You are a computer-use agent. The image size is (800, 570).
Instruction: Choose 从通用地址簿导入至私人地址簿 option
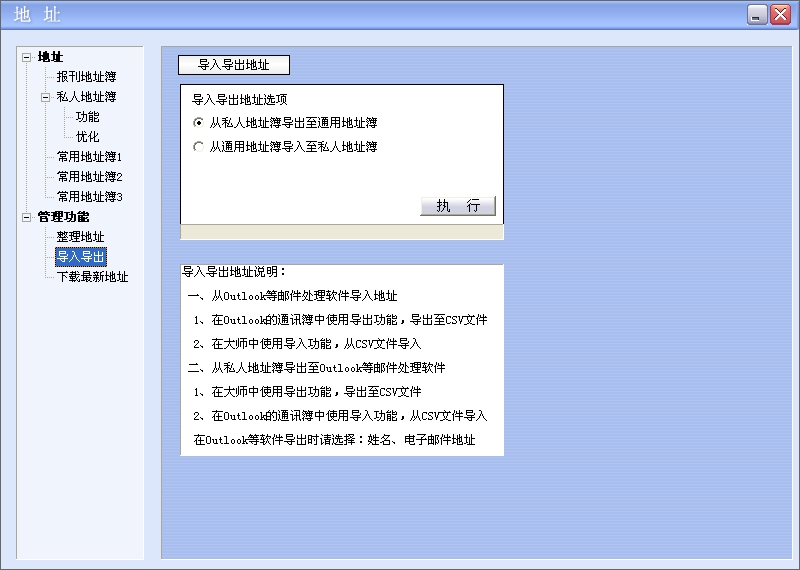pos(285,147)
